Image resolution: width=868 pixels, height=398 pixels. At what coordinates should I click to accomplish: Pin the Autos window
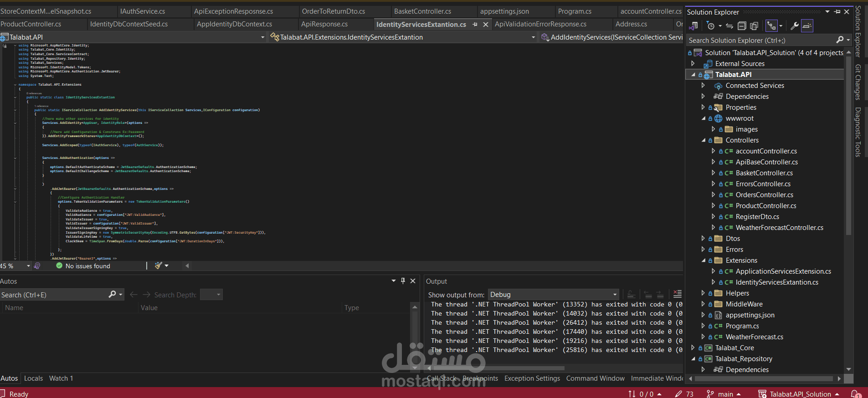(403, 281)
